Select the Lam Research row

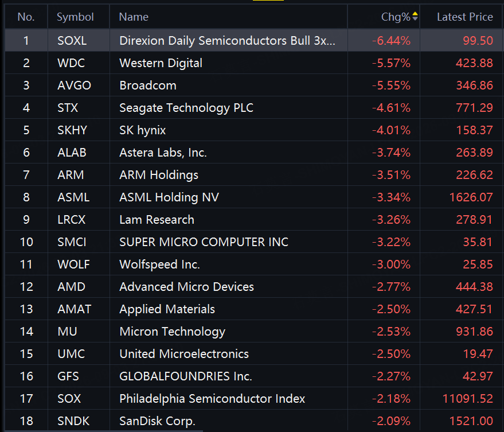[x=254, y=219]
